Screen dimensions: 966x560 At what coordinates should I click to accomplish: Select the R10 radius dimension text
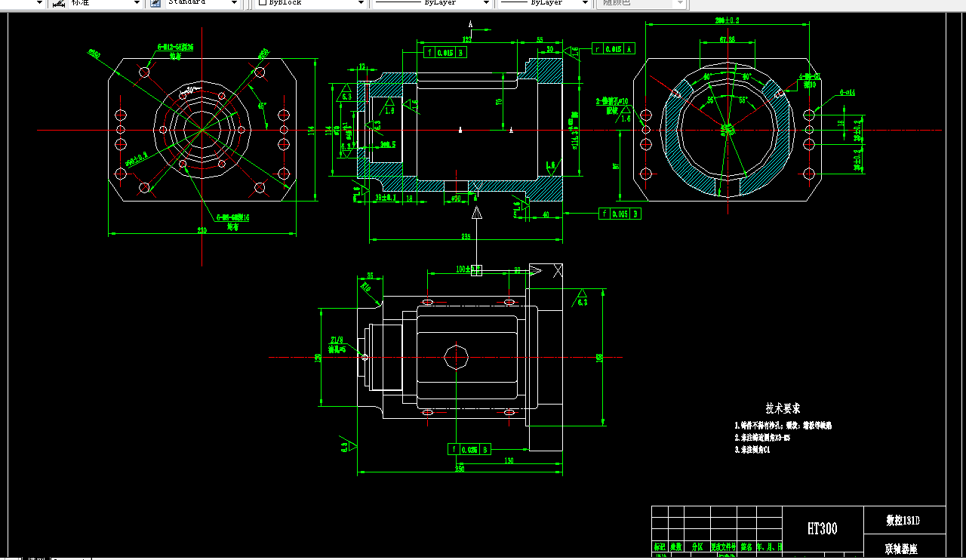point(367,287)
